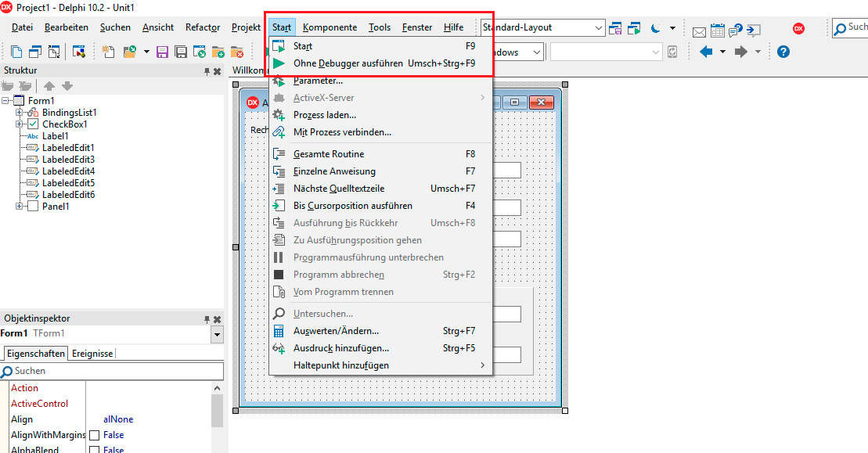The width and height of the screenshot is (868, 453).
Task: Open the Datei menu
Action: click(22, 27)
